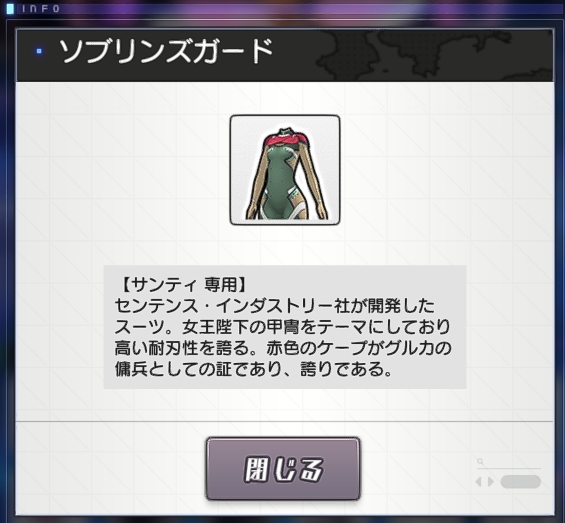Click the gray item description text box
The width and height of the screenshot is (565, 523).
coord(285,327)
